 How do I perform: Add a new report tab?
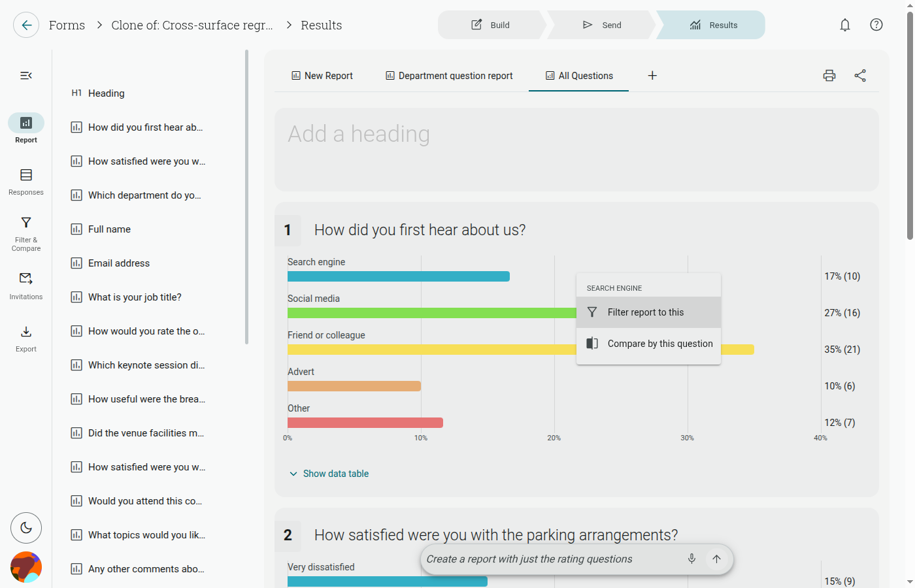coord(652,76)
